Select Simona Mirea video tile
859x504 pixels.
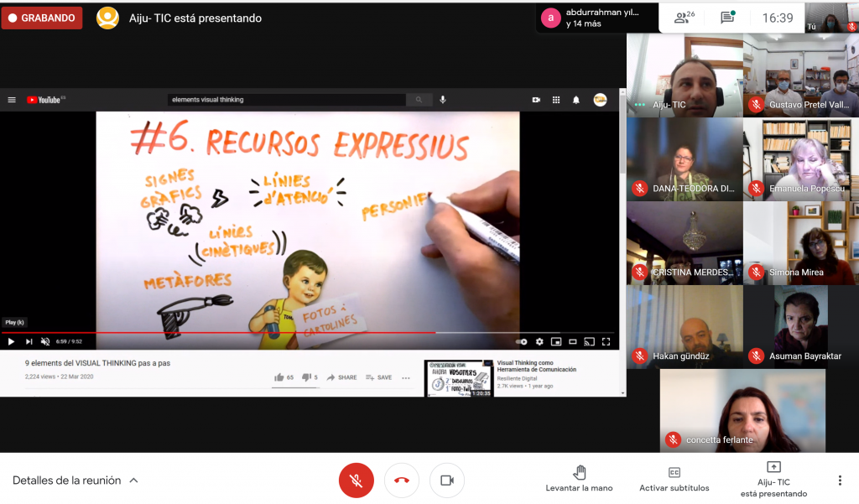(801, 242)
